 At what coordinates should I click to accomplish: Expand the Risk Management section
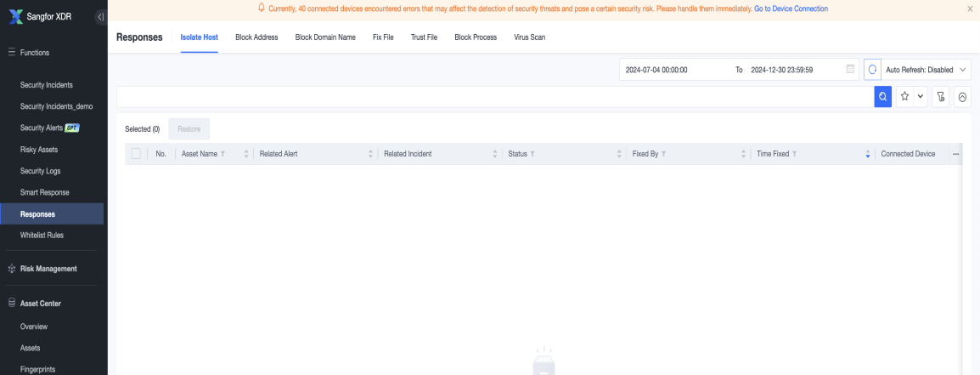(48, 269)
